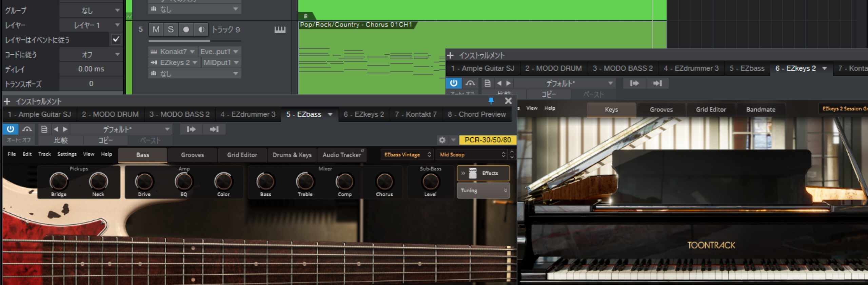Open preset file menu icon in EZkeys window
The height and width of the screenshot is (285, 868).
pos(487,83)
